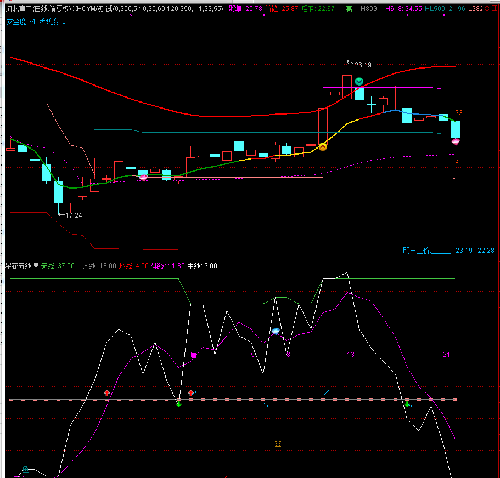Click the blue oval marker in the lower indicator panel
500x478 pixels.
pos(276,331)
